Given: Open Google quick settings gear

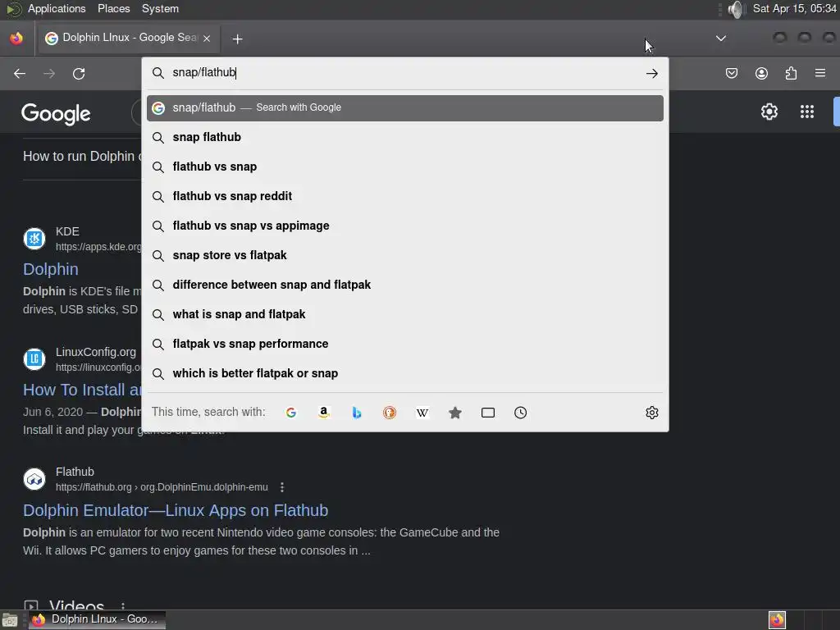Looking at the screenshot, I should point(769,112).
